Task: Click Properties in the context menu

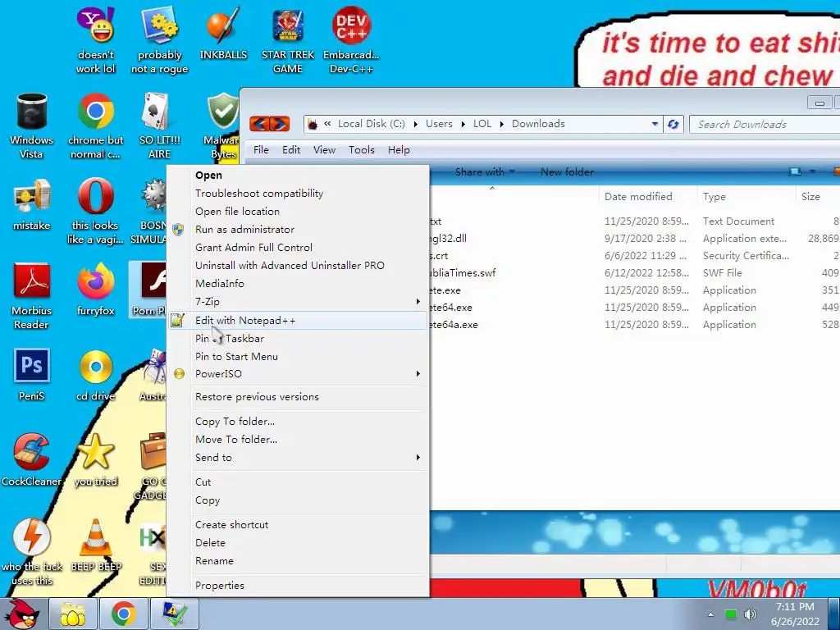Action: tap(220, 586)
